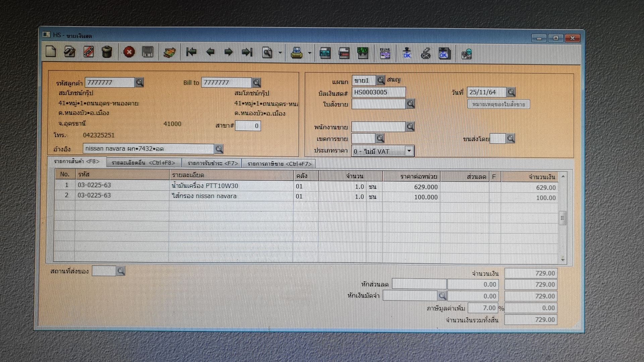Click the item list vertical scrollbar thumb
The height and width of the screenshot is (362, 644).
tap(562, 218)
